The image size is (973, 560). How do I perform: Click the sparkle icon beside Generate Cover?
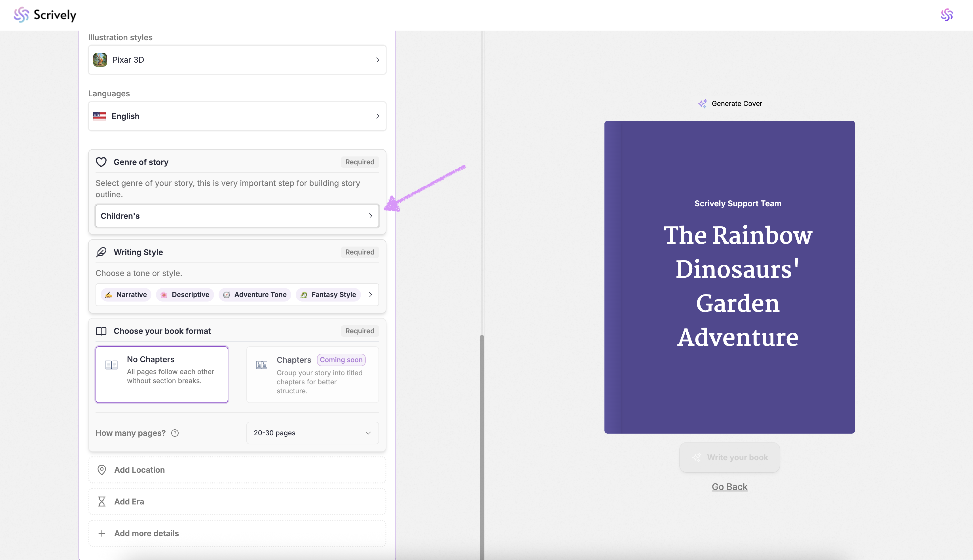coord(702,103)
